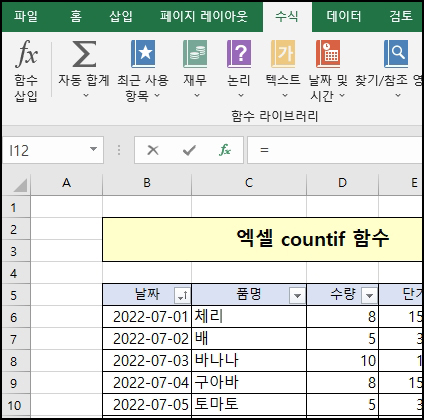This screenshot has width=424, height=420.
Task: Open the Name Box dropdown arrow
Action: [x=94, y=149]
